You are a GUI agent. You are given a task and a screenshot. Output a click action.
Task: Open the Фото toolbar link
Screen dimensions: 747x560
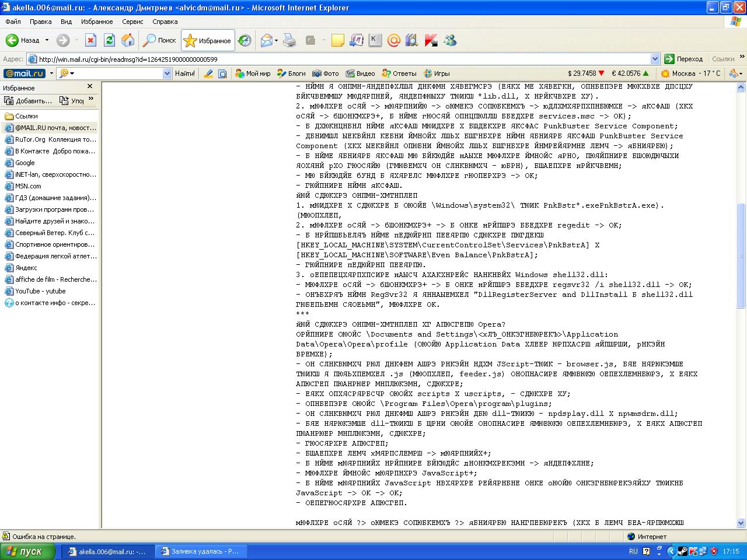click(x=325, y=73)
